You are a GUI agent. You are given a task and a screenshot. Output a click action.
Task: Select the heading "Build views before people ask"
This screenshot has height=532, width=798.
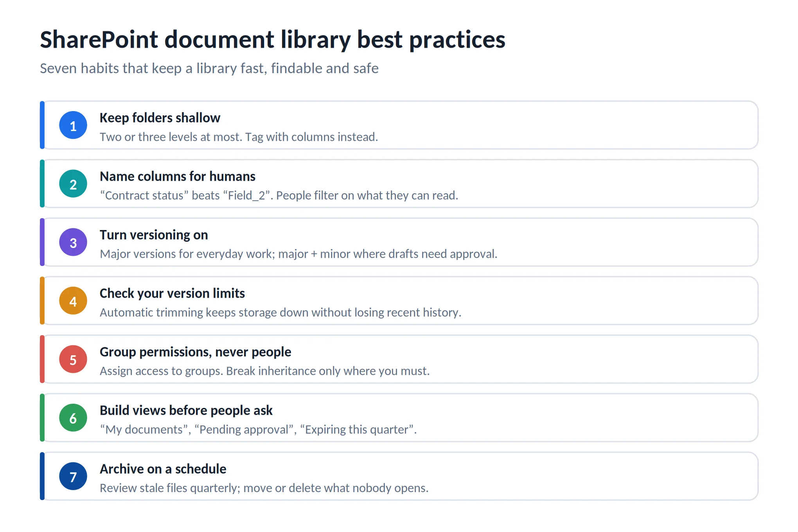[x=186, y=410]
